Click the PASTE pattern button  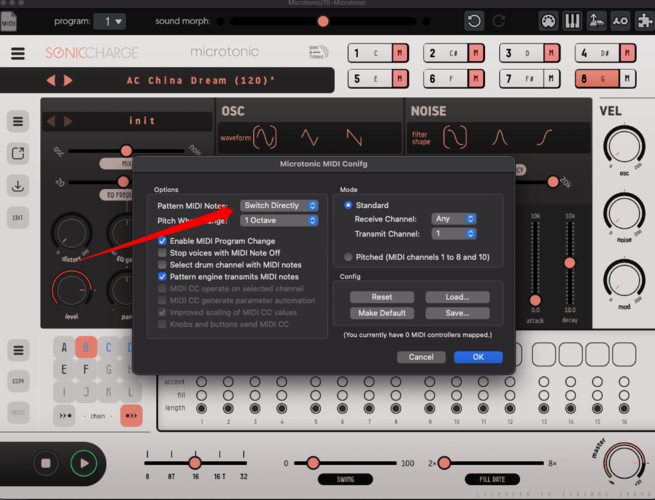(x=18, y=413)
